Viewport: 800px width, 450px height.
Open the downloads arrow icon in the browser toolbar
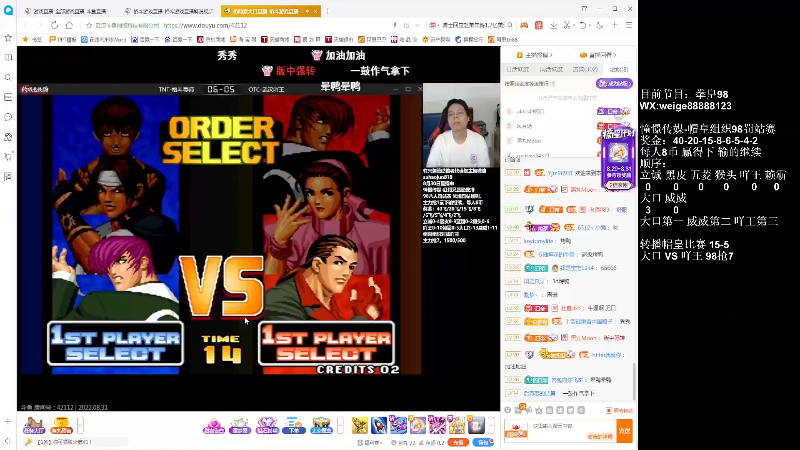(554, 25)
